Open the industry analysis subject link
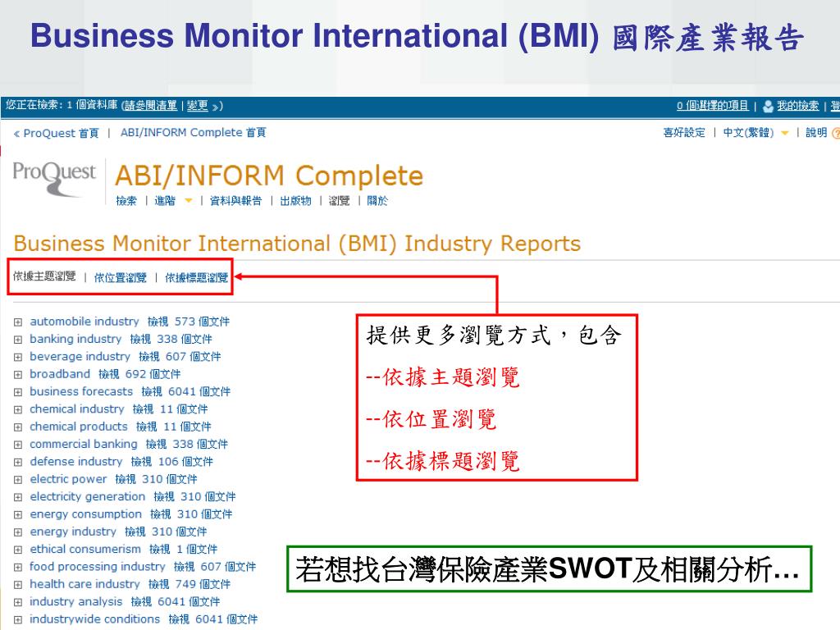840x630 pixels. click(x=75, y=601)
